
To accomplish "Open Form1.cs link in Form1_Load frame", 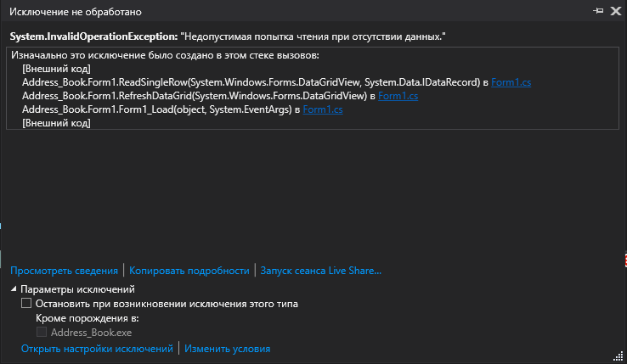I will coord(323,109).
